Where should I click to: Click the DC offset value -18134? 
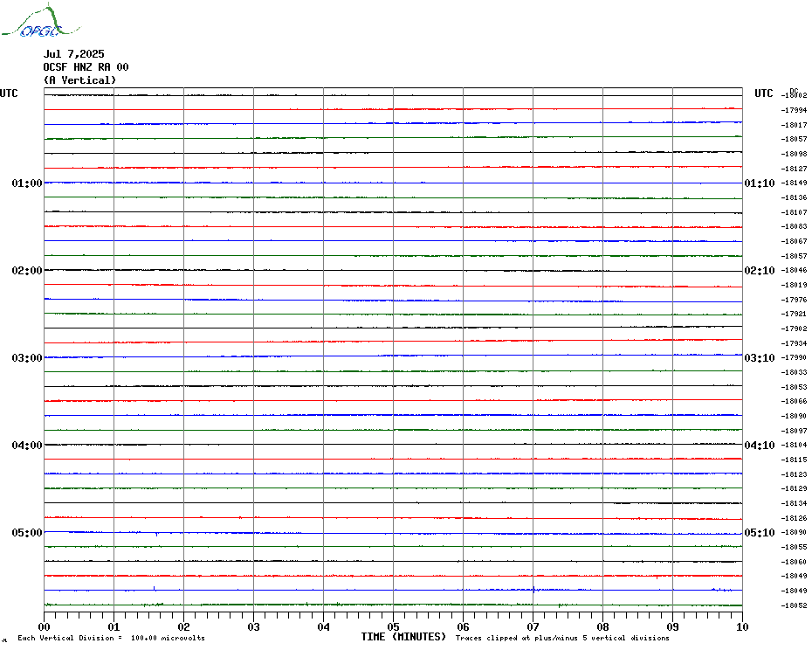tap(794, 503)
